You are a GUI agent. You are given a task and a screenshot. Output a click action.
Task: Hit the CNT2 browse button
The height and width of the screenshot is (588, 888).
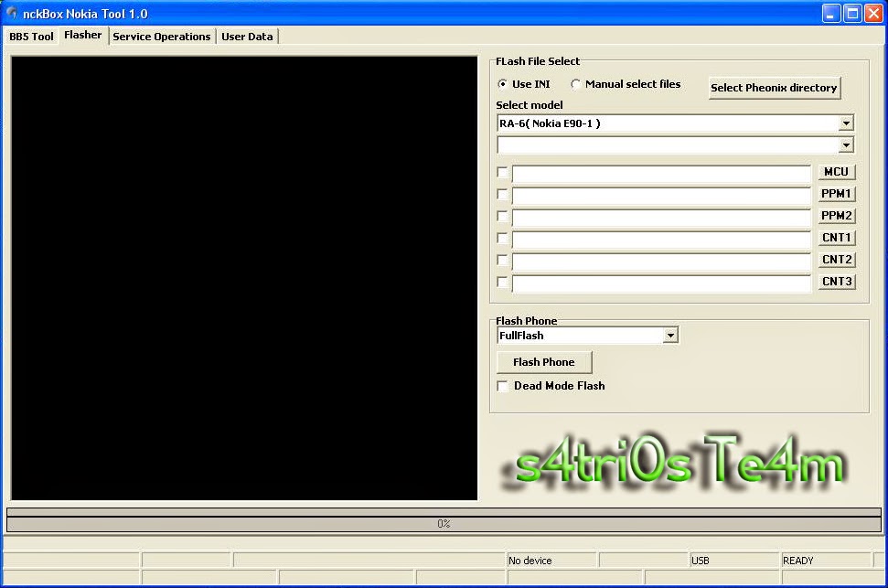click(837, 260)
